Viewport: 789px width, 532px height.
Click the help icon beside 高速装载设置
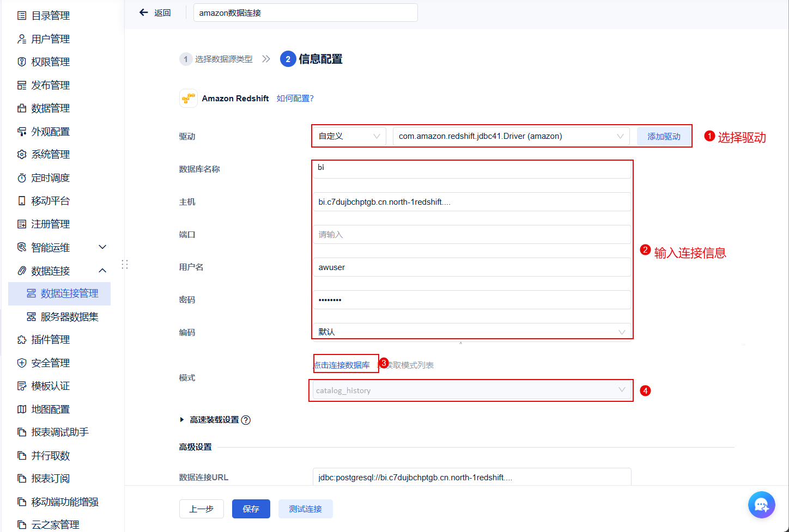[x=246, y=420]
